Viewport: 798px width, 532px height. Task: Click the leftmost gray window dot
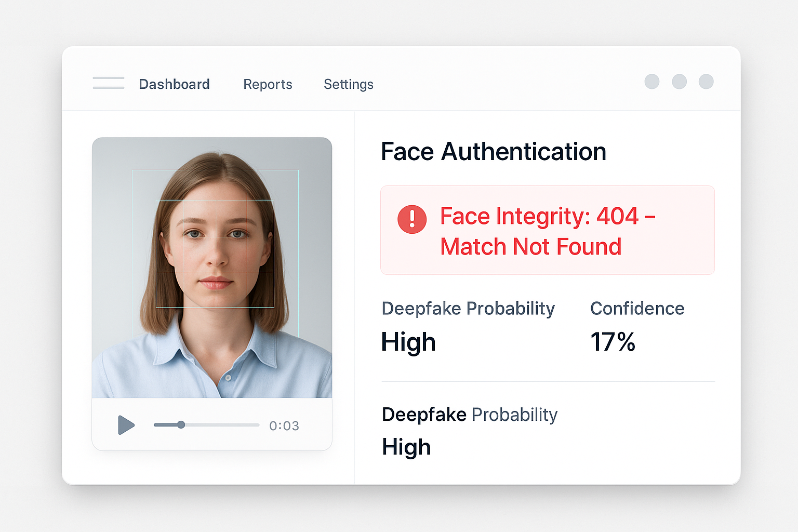(x=651, y=82)
